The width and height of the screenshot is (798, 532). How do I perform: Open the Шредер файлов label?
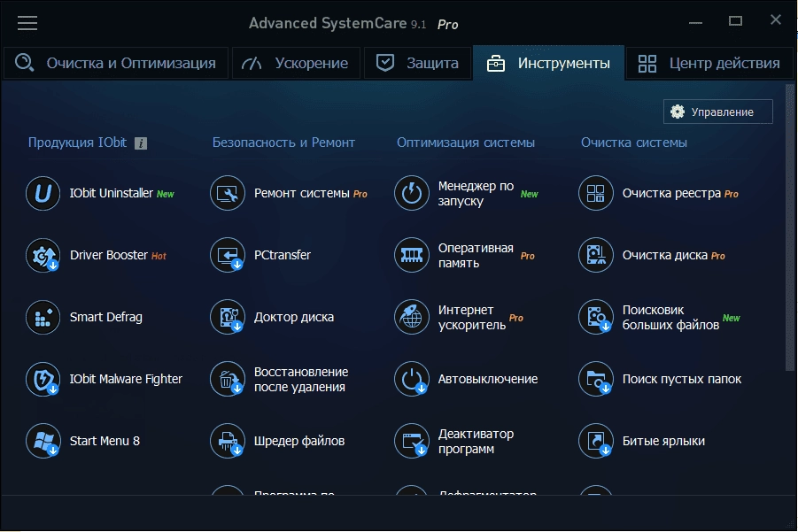point(299,441)
